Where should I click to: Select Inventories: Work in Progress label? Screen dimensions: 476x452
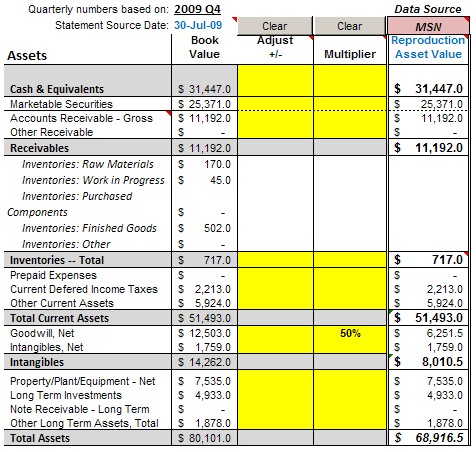click(93, 180)
